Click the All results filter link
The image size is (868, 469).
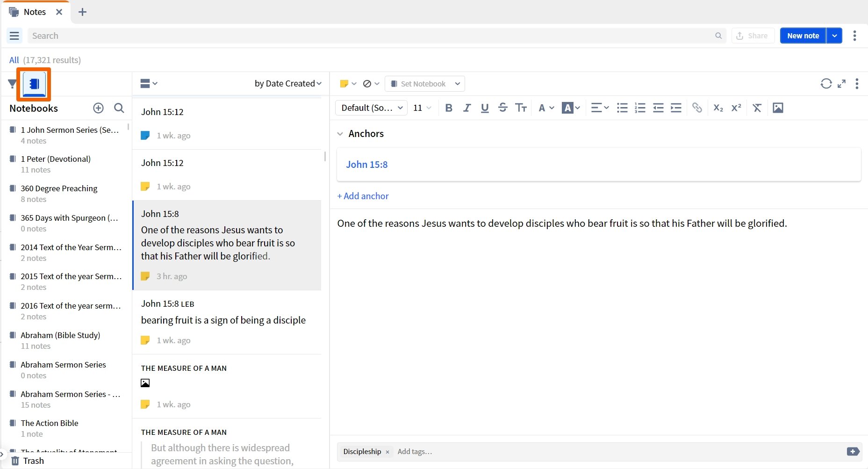point(14,60)
